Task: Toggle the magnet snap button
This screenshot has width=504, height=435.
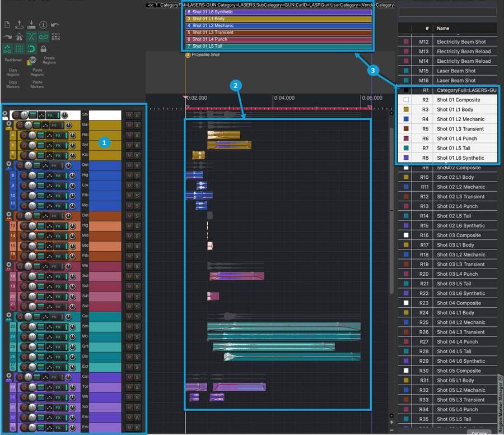Action: [31, 49]
